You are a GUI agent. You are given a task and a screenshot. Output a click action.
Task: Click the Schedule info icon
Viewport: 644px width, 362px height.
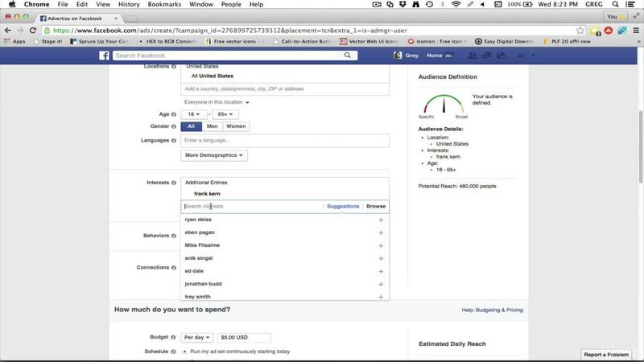point(173,352)
